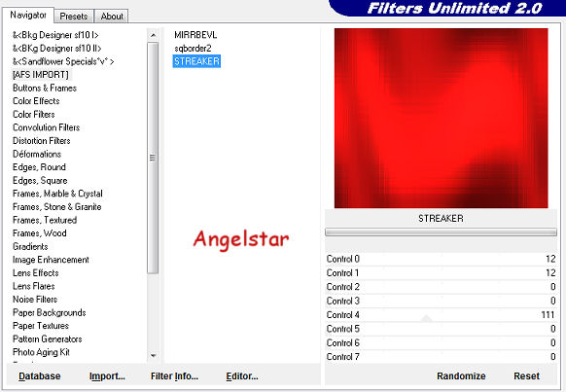566x392 pixels.
Task: Click the scroll up arrow in category list
Action: [153, 35]
